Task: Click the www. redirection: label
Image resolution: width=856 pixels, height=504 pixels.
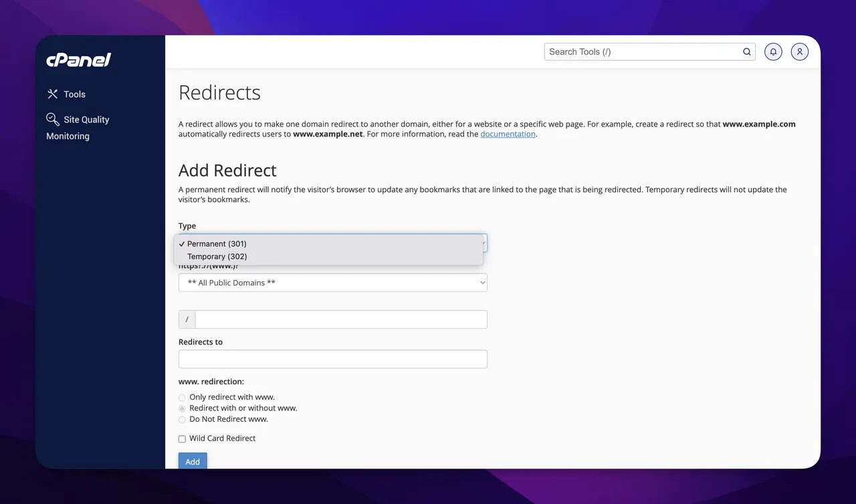Action: tap(211, 382)
